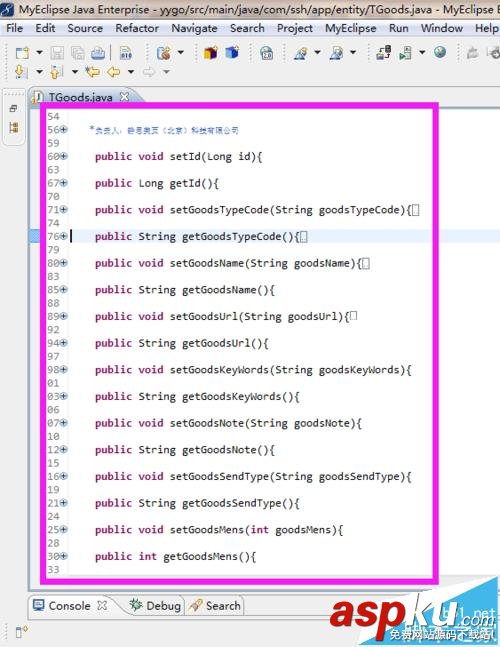This screenshot has height=647, width=500.
Task: Open the Refactor menu
Action: (x=137, y=28)
